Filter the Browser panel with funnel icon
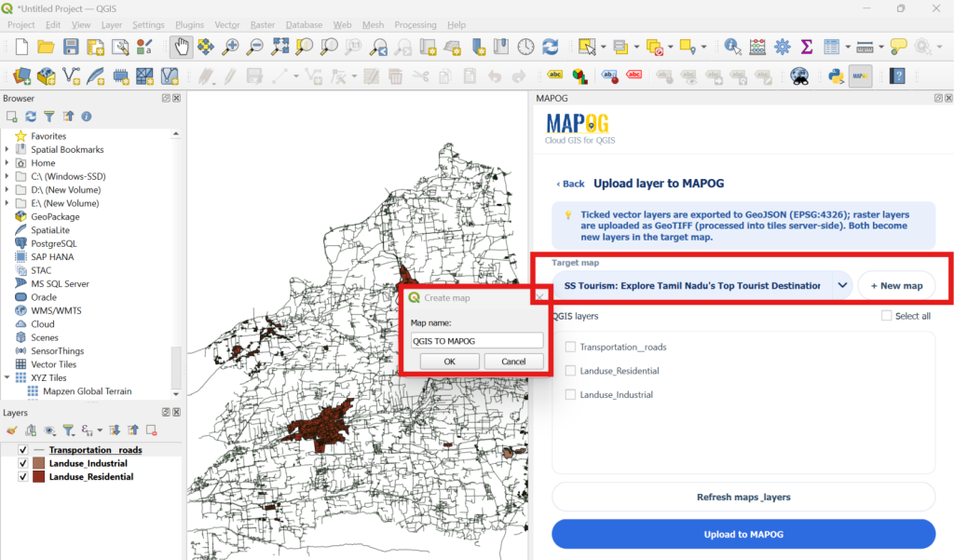The width and height of the screenshot is (954, 560). pyautogui.click(x=49, y=116)
